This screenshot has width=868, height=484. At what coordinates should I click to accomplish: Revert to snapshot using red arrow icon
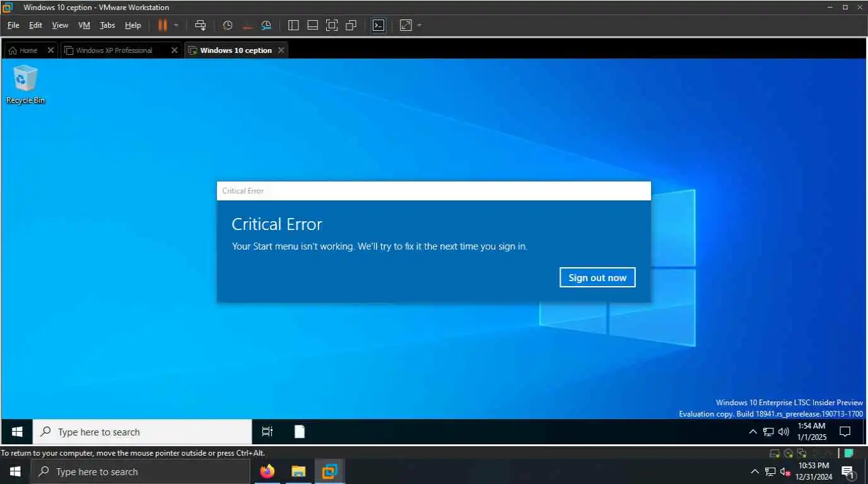(247, 25)
